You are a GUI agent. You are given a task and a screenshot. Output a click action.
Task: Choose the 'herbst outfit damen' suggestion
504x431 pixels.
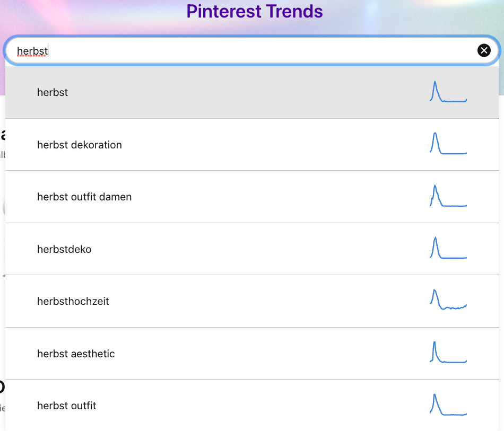251,197
